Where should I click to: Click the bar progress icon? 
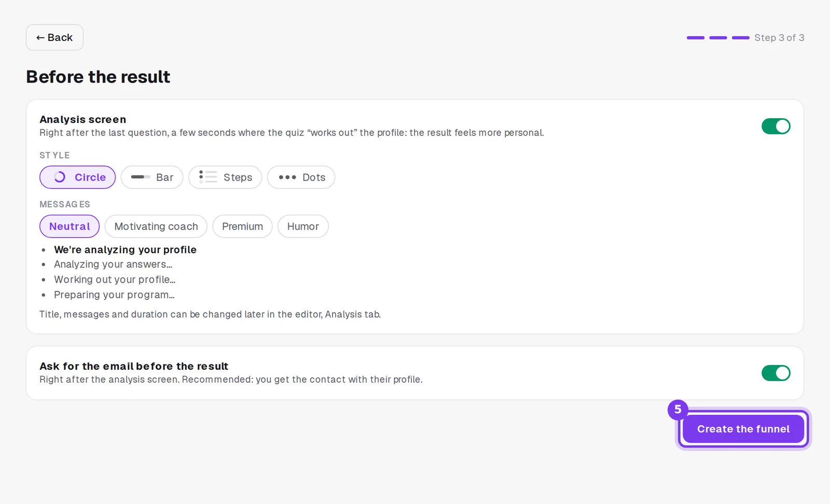140,177
